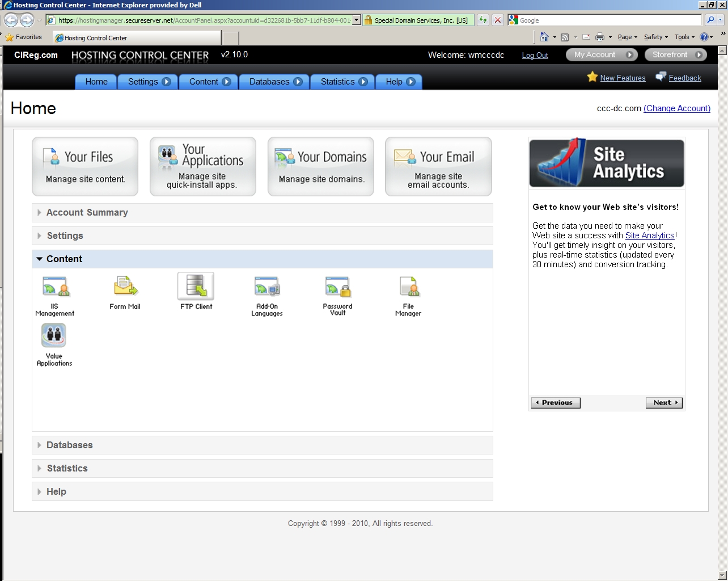Click the Read Mail icon

click(x=586, y=37)
